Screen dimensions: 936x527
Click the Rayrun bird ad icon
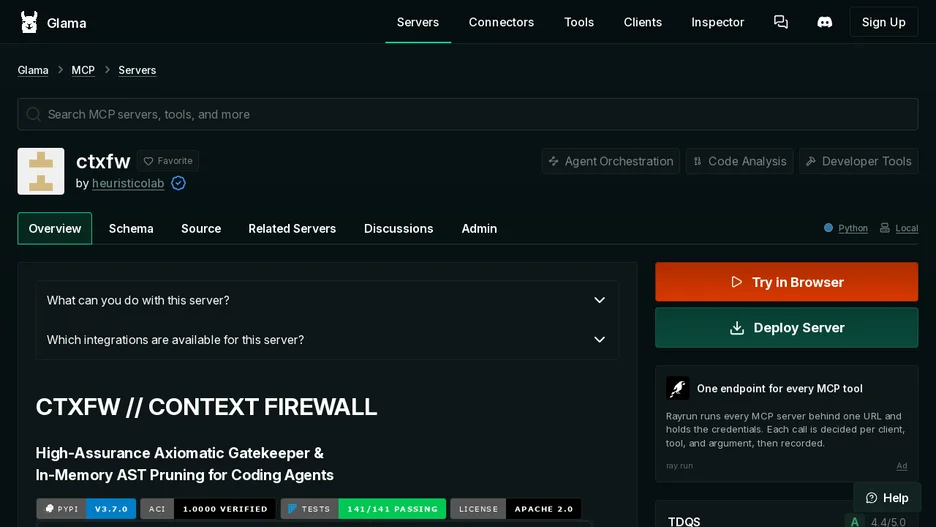pos(678,389)
